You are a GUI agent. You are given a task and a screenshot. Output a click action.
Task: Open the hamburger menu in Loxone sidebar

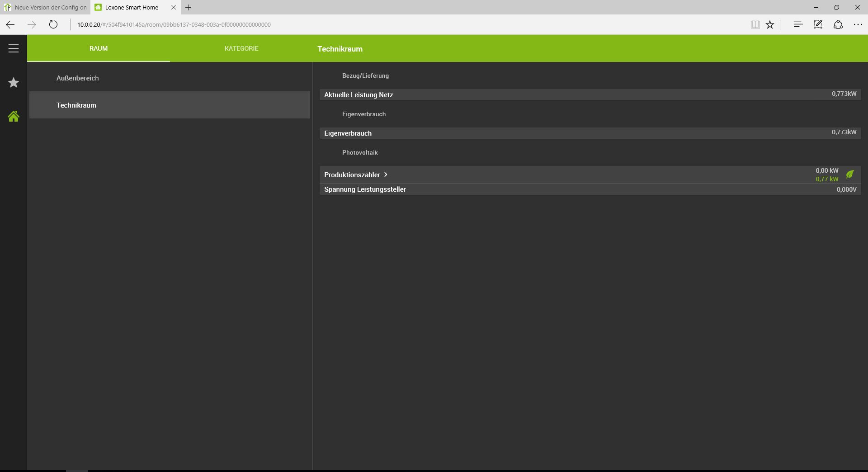coord(14,48)
